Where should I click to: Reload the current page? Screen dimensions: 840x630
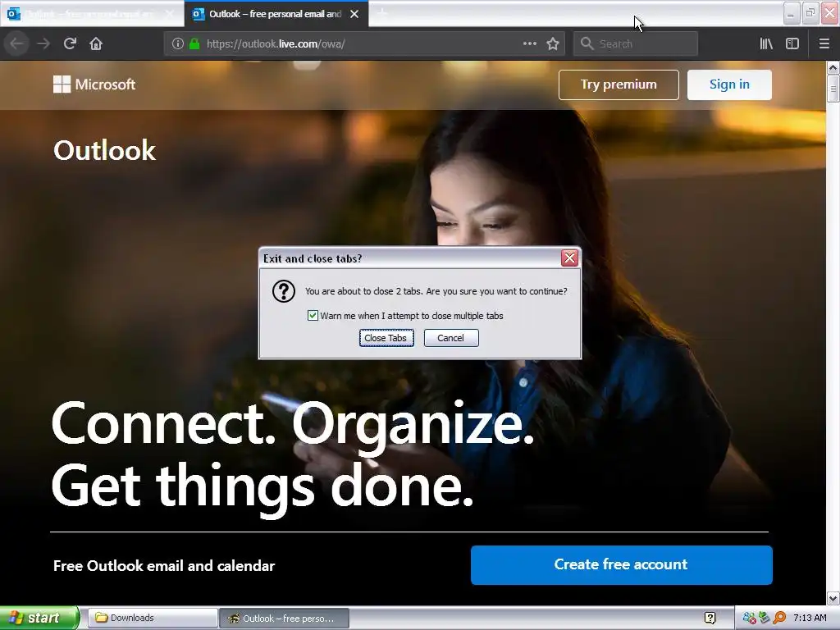(70, 43)
